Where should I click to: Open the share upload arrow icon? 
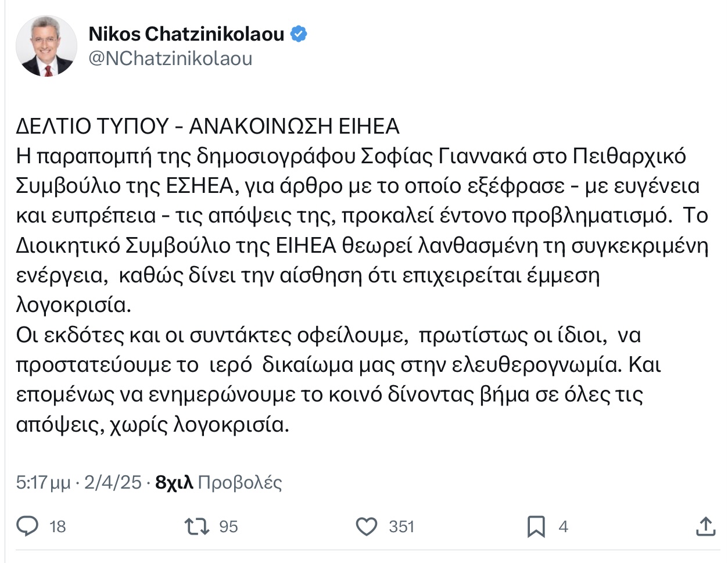tap(705, 526)
